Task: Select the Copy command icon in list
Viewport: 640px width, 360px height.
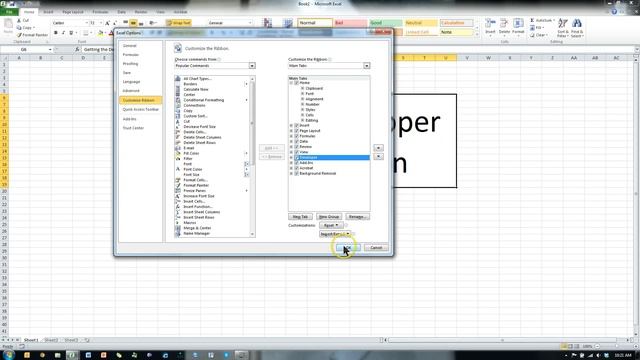Action: click(178, 111)
